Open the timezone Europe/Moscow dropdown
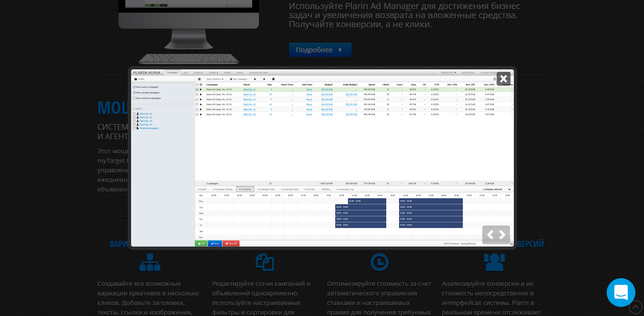 pos(486,243)
